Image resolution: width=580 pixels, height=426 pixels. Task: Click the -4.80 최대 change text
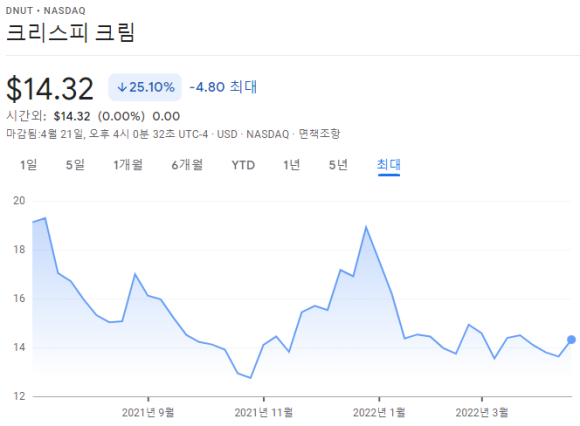[223, 87]
